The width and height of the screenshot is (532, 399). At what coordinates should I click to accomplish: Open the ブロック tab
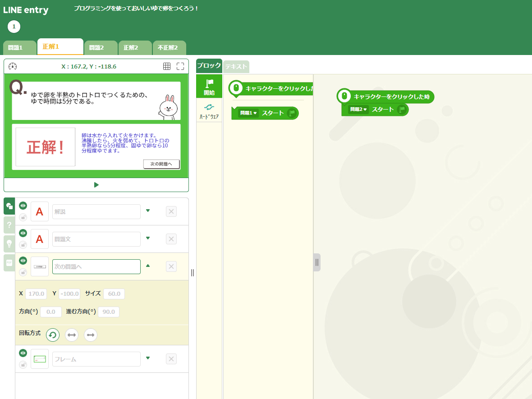point(209,65)
